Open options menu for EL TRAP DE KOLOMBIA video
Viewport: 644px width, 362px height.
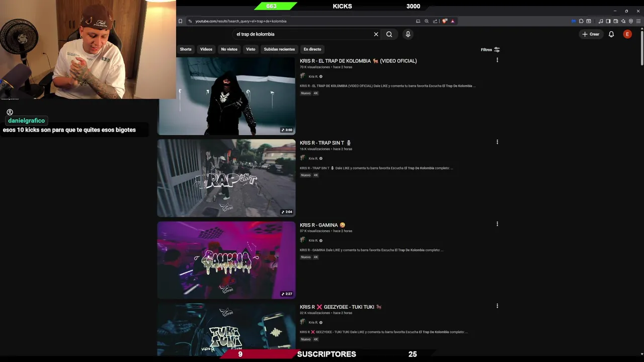(x=497, y=60)
